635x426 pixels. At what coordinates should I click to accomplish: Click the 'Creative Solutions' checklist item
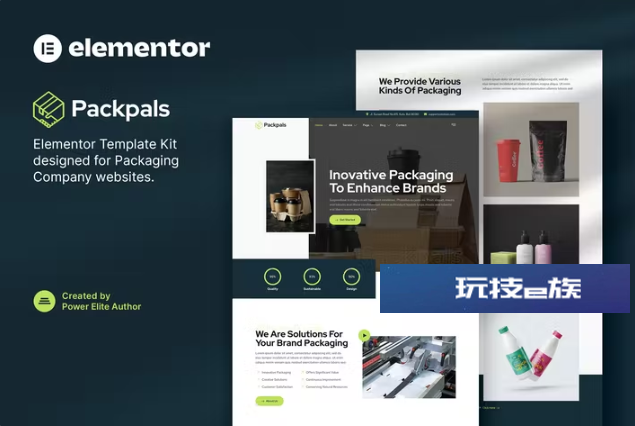point(274,379)
